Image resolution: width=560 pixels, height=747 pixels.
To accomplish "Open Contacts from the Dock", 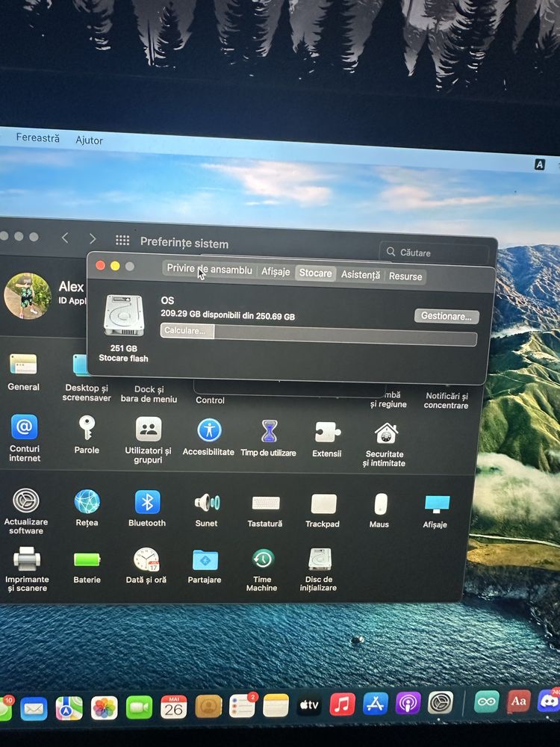I will coord(208,706).
